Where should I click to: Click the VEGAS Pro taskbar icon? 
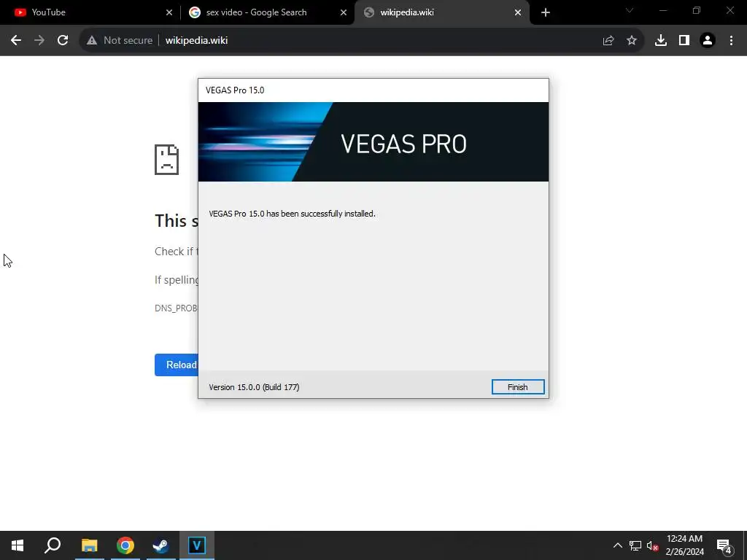[x=197, y=545]
